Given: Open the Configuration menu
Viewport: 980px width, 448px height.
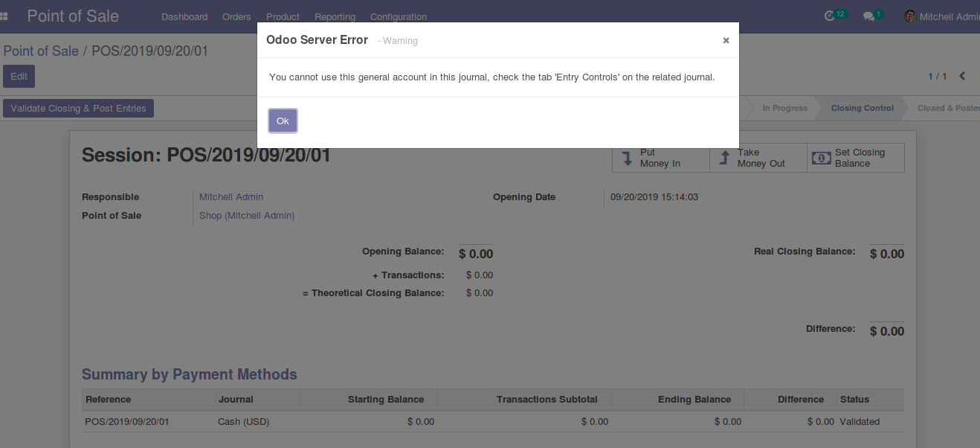Looking at the screenshot, I should click(x=398, y=16).
